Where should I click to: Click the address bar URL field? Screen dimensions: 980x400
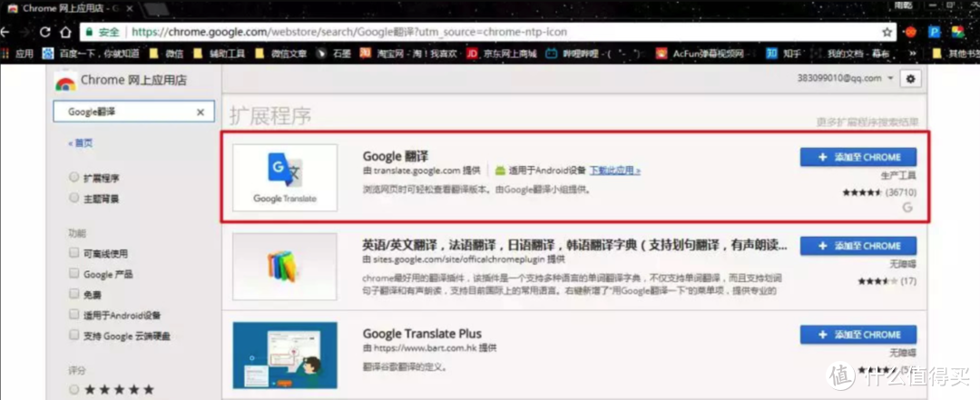click(x=487, y=32)
